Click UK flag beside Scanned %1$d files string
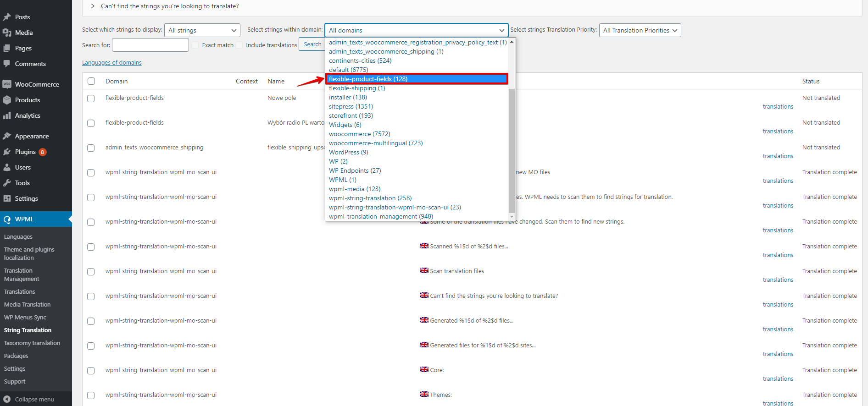 (x=424, y=246)
